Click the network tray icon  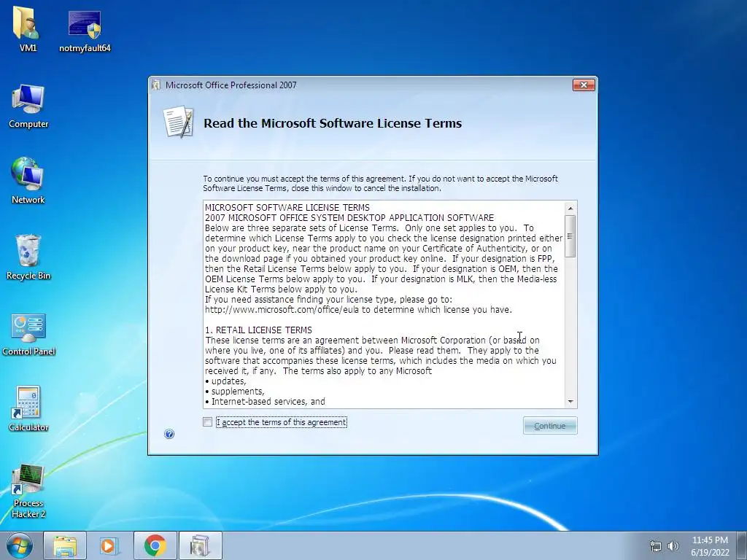click(x=656, y=546)
